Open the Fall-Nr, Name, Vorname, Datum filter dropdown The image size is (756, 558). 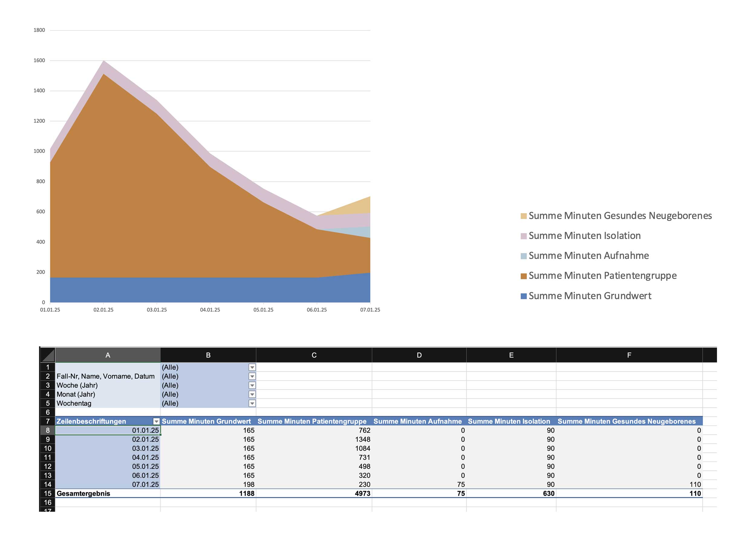point(252,376)
